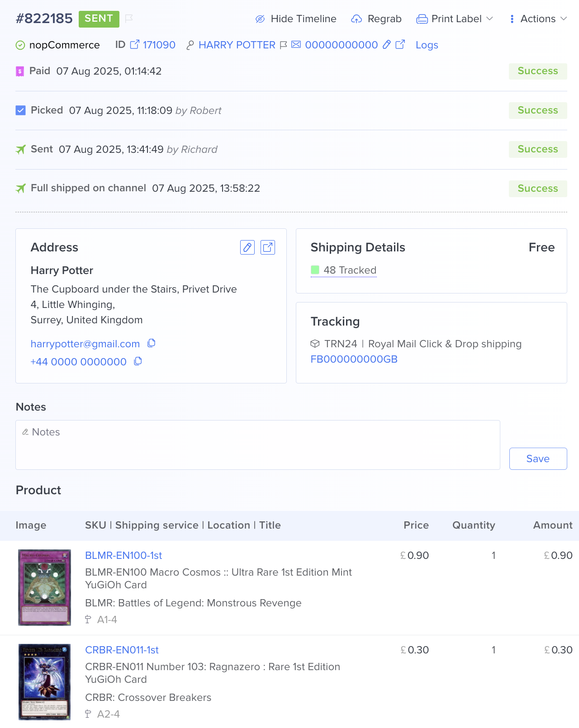Expand the Print Label dropdown
The height and width of the screenshot is (728, 579).
(455, 19)
